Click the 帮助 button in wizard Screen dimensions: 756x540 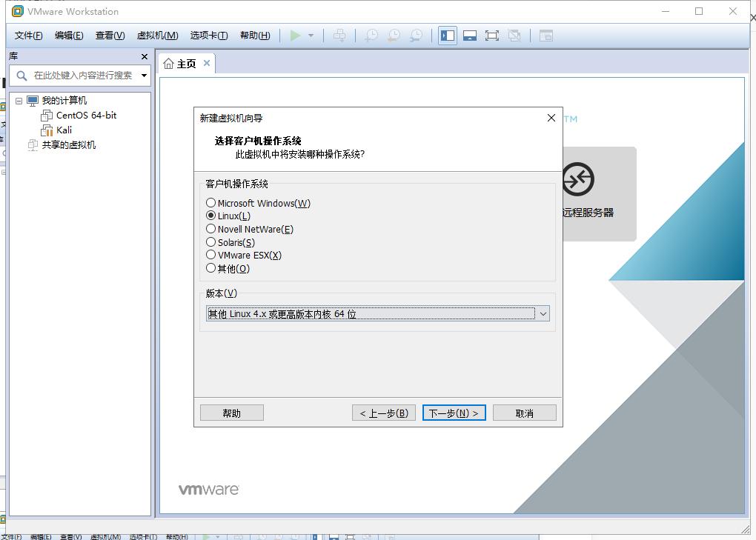pos(232,413)
